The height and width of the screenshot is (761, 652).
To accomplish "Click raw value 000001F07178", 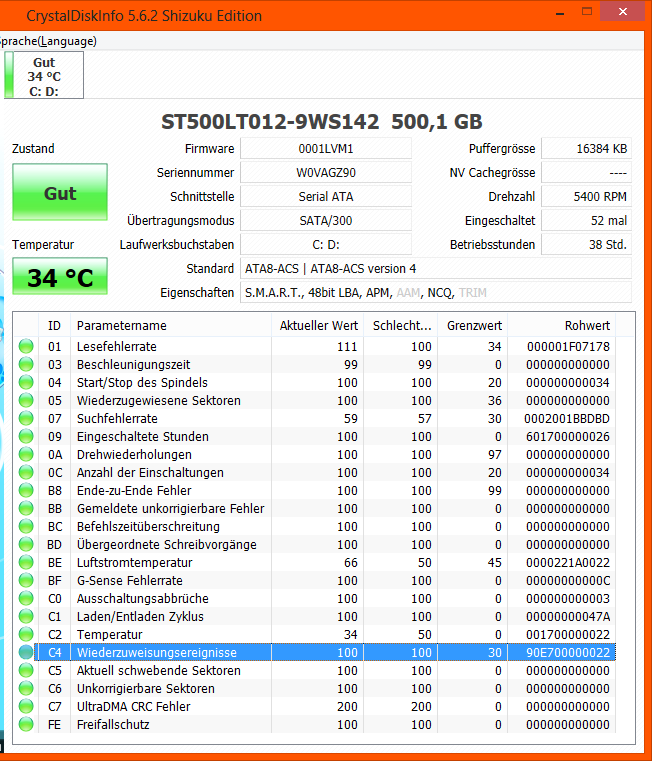I will tap(568, 347).
